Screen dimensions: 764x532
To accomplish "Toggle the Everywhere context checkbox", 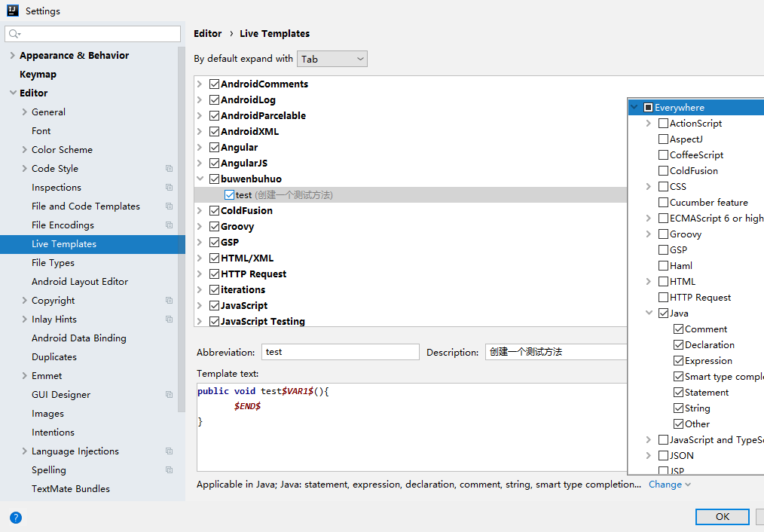I will pos(648,107).
